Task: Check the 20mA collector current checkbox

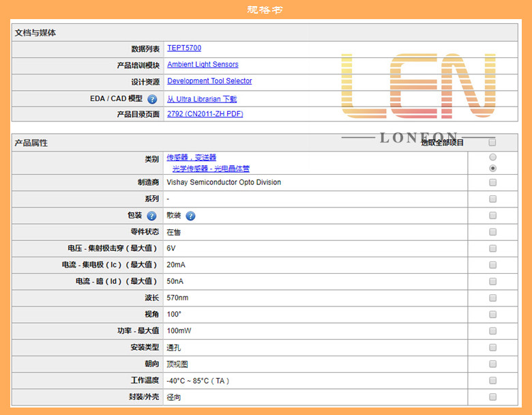Action: point(492,265)
